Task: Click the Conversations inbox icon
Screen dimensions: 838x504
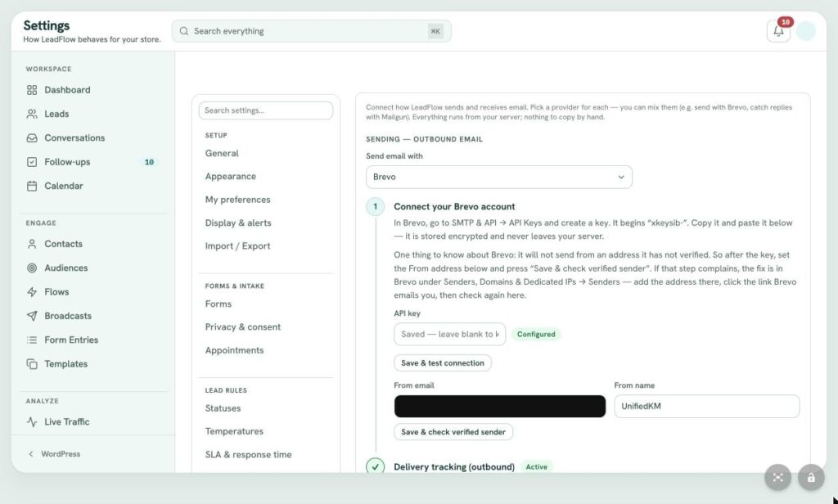Action: (x=32, y=138)
